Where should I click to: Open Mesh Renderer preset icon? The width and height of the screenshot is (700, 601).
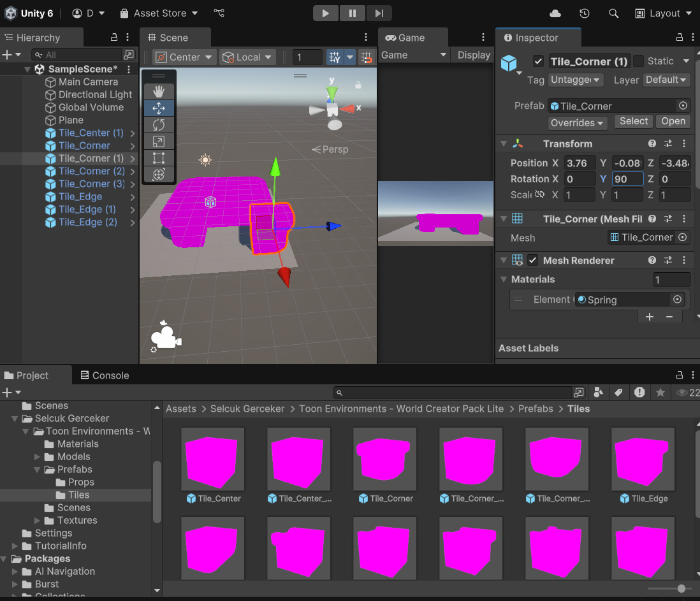coord(668,260)
